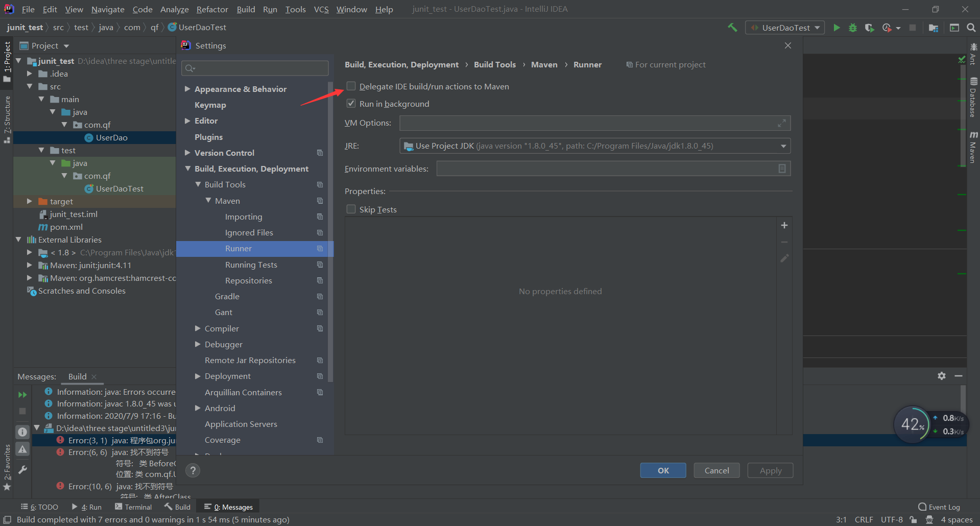Screen dimensions: 980x526
Task: Open Build messages gear settings icon
Action: pos(942,376)
